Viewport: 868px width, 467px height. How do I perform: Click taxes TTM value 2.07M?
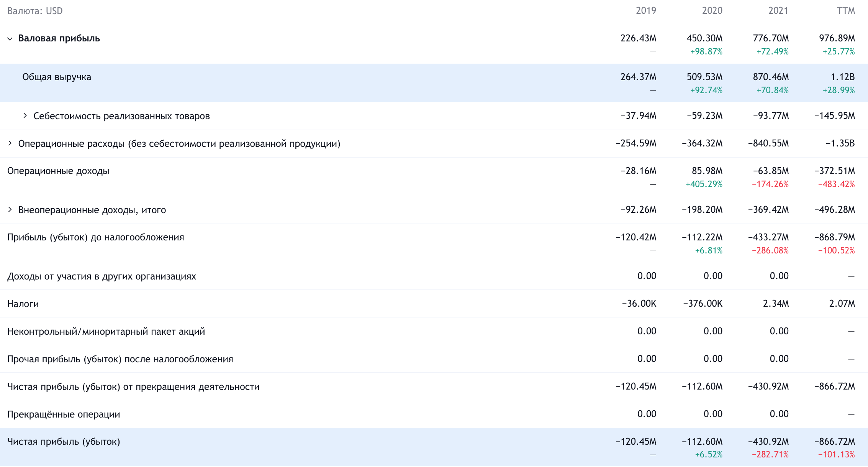tap(842, 304)
